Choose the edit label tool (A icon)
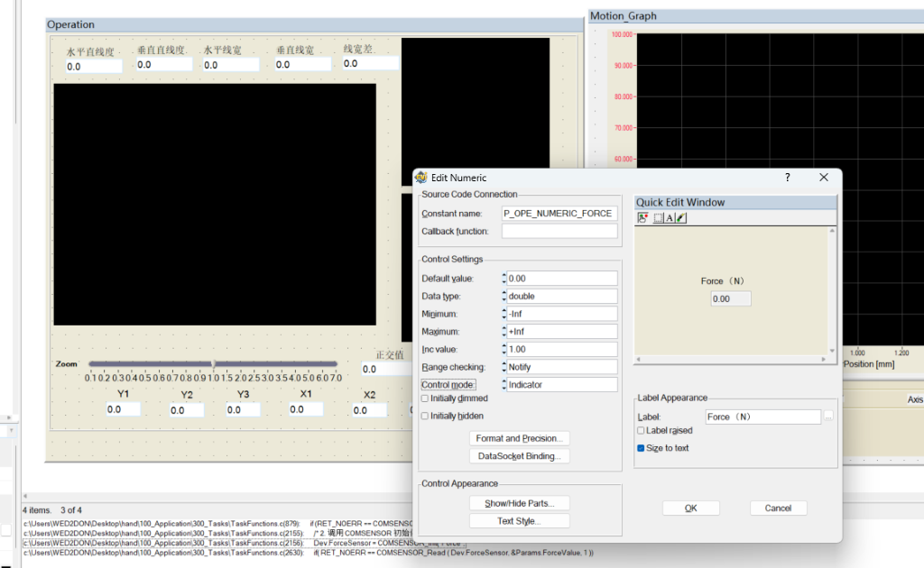 point(669,217)
